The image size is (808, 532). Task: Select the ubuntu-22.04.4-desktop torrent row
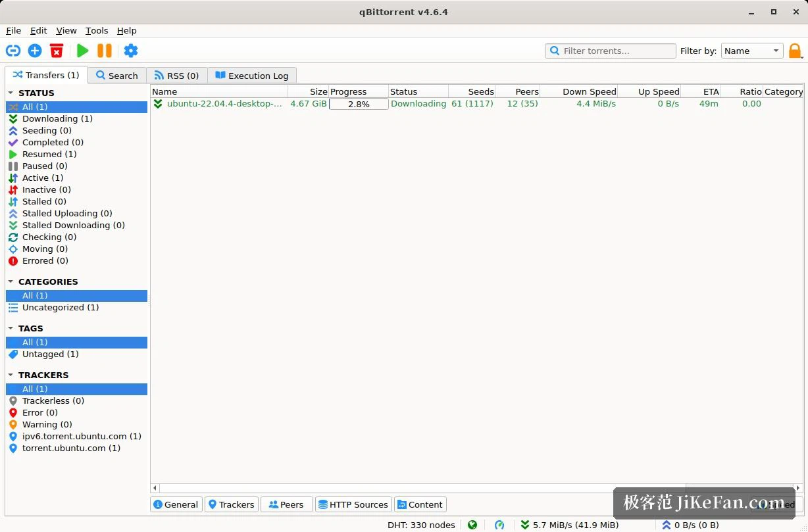[x=477, y=104]
